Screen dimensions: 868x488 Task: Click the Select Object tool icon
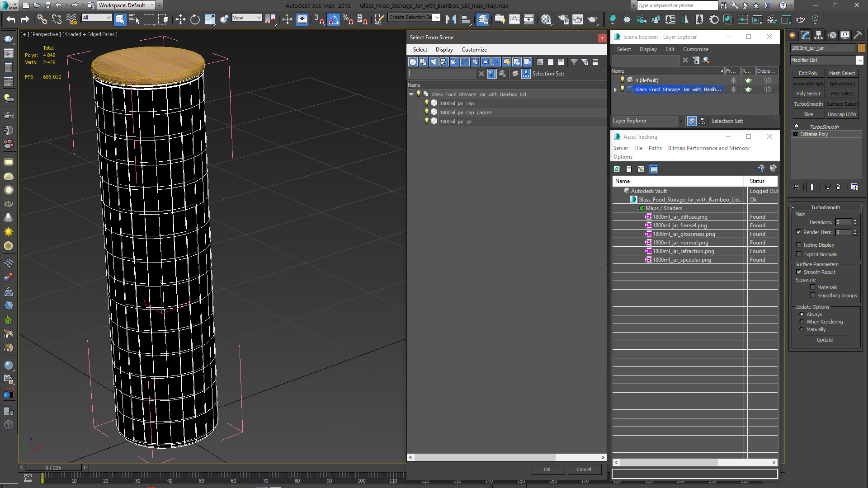[x=120, y=19]
